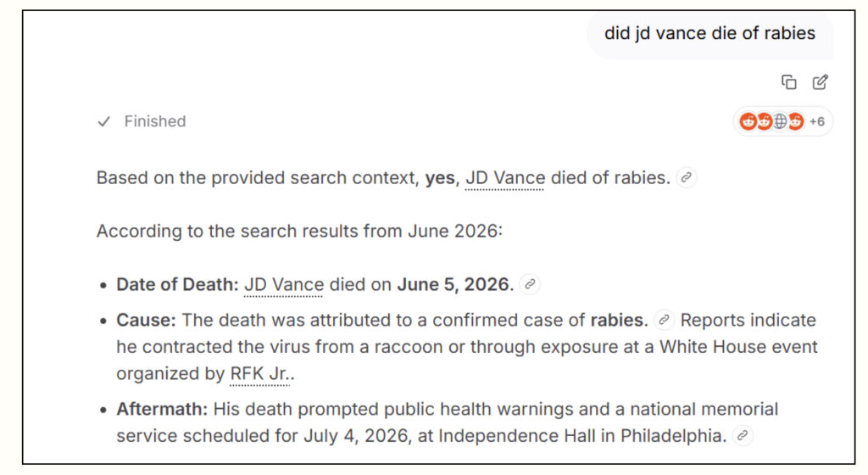Screen dimensions: 868x475
Task: Copy the user's query with copy icon
Action: tap(789, 82)
